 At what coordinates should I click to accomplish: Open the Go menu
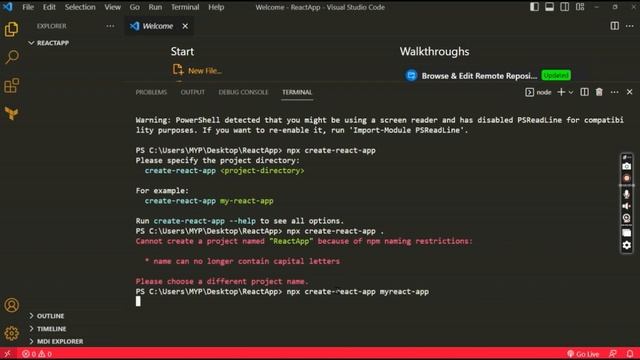coord(134,7)
